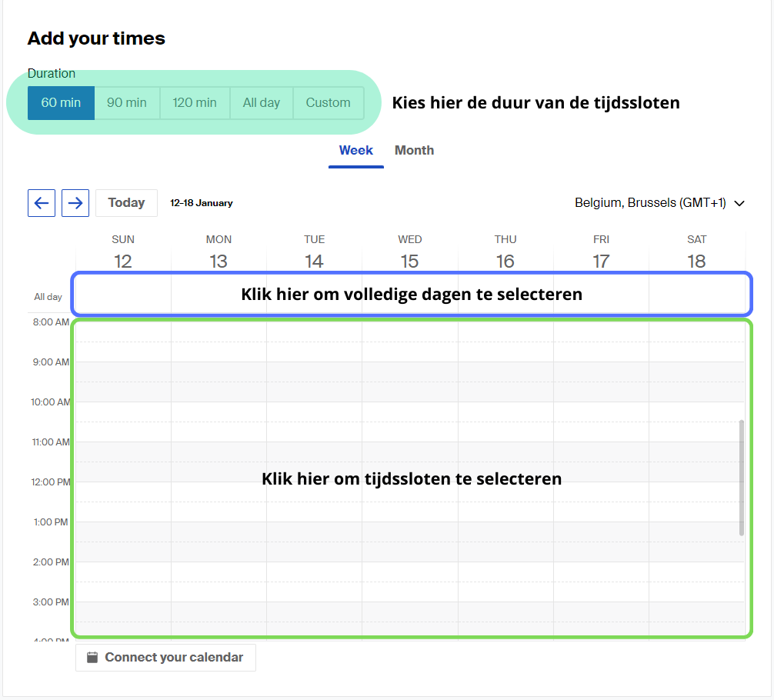Screen dimensions: 774x700
Task: Set duration to All day
Action: pyautogui.click(x=262, y=102)
